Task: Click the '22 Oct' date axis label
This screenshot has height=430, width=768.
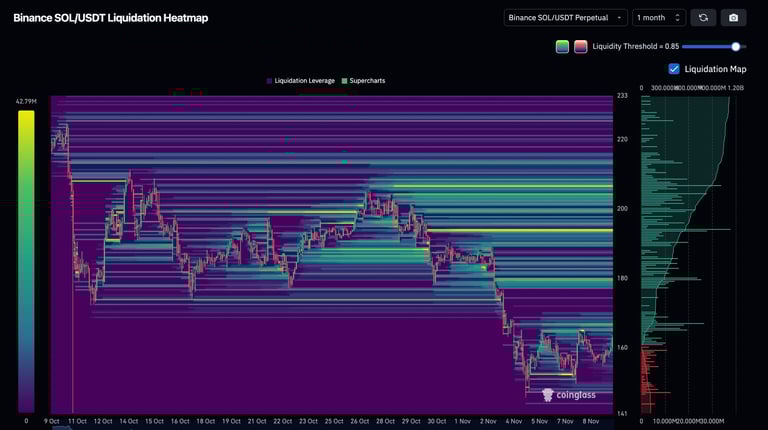Action: [x=283, y=421]
